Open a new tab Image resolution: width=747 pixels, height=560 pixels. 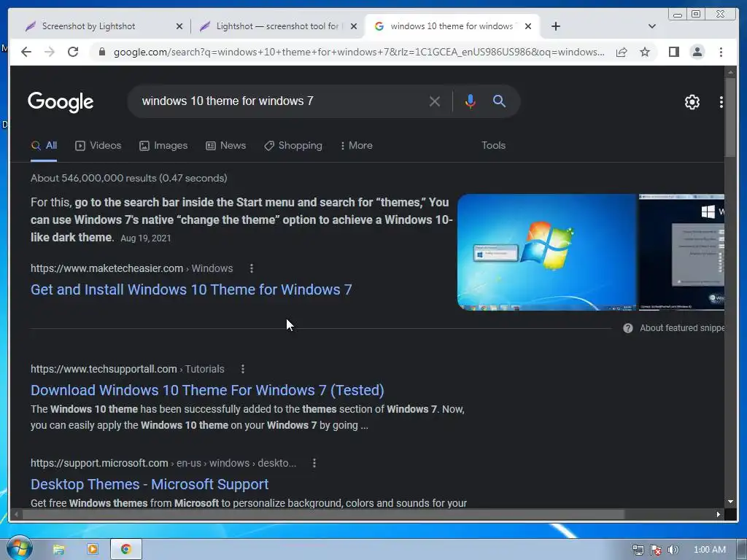coord(555,26)
